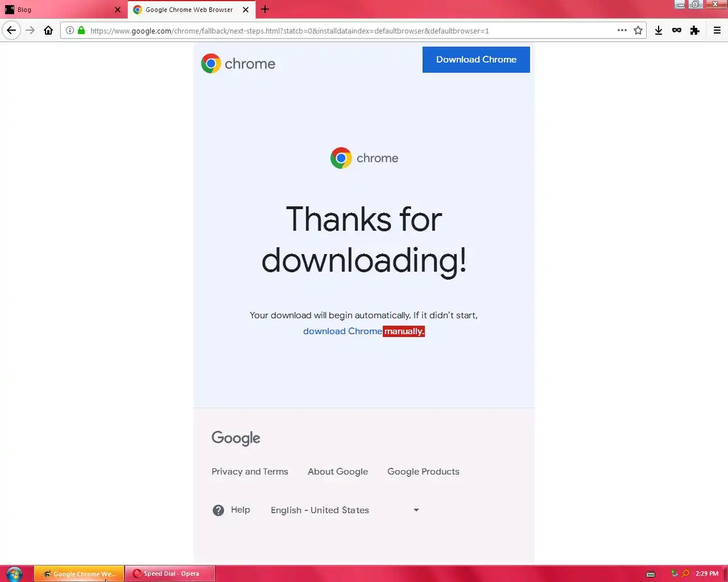Open the Help link in footer

241,510
